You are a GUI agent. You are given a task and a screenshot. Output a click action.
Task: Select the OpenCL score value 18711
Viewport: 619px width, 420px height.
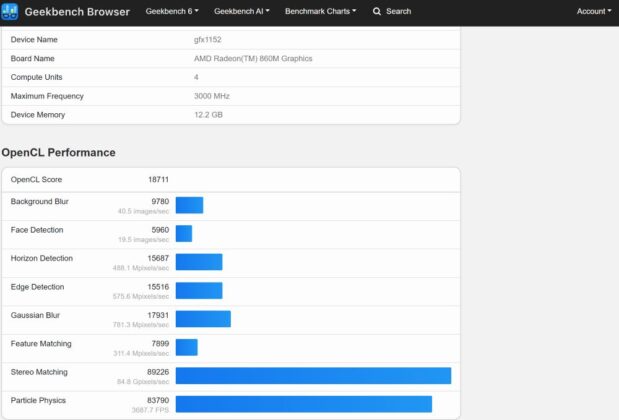(158, 180)
